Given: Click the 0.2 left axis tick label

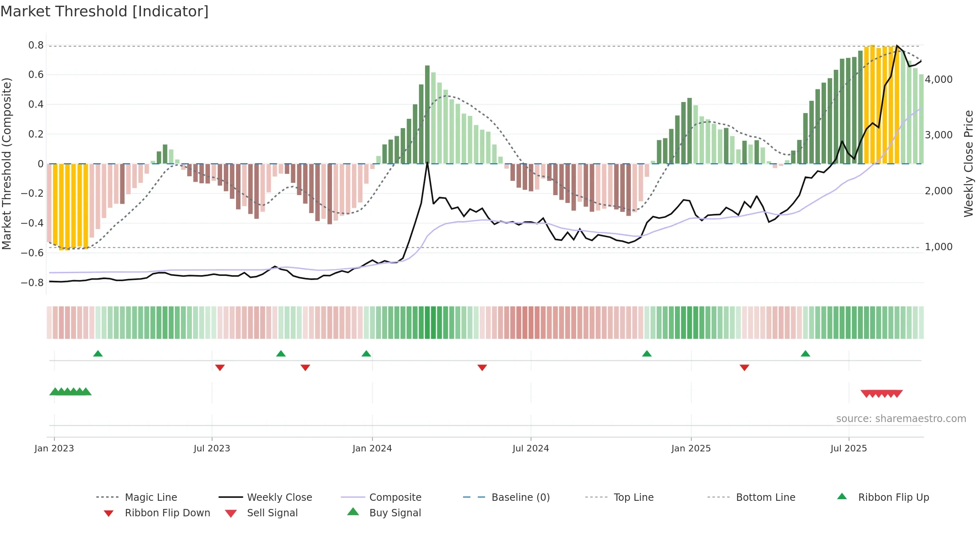Looking at the screenshot, I should [36, 134].
